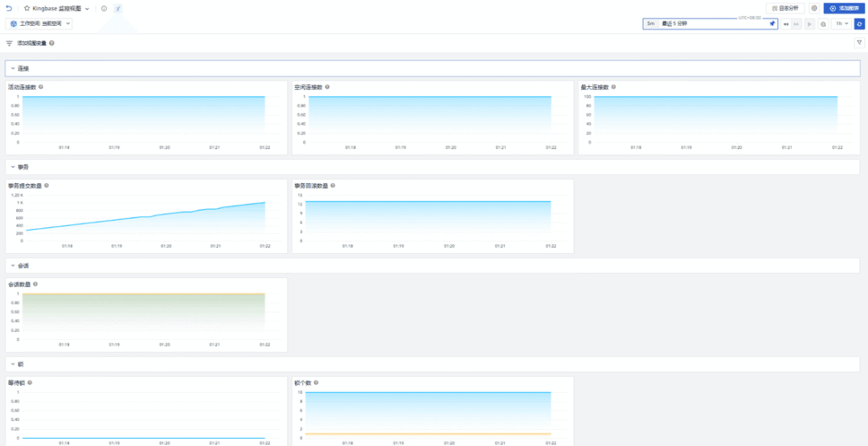Toggle the pin icon in time range box
Screen dimensions: 868x446
tap(772, 24)
